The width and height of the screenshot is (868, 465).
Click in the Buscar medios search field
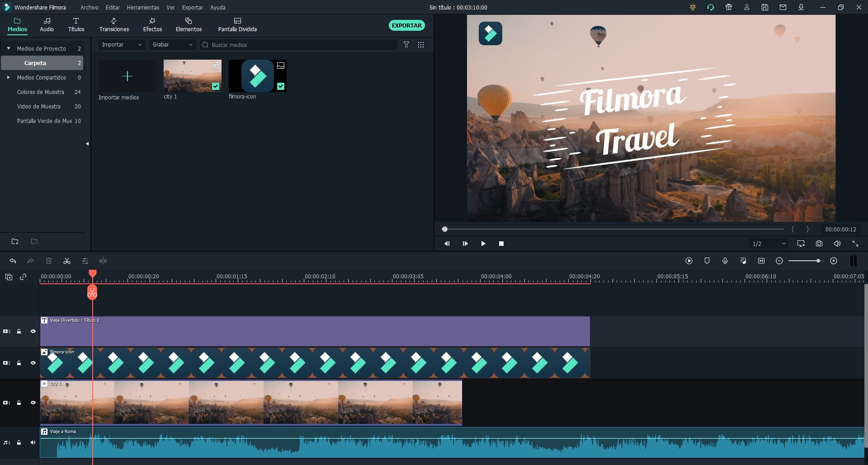click(x=298, y=45)
